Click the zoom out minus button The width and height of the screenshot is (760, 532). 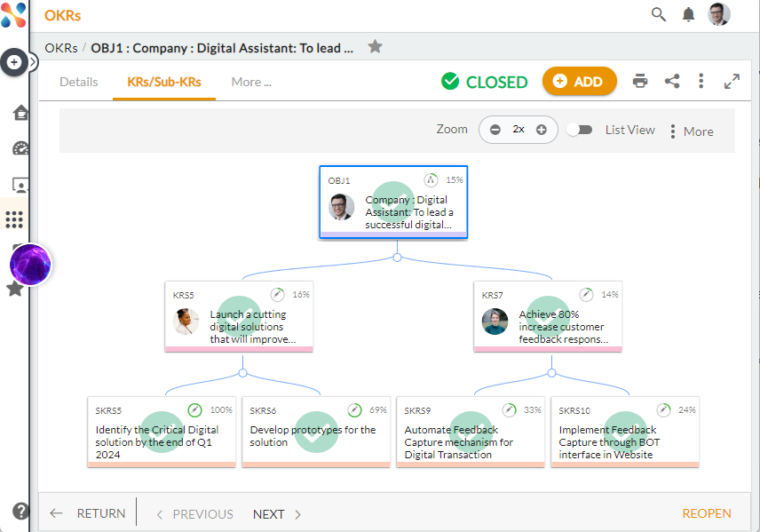pos(495,130)
